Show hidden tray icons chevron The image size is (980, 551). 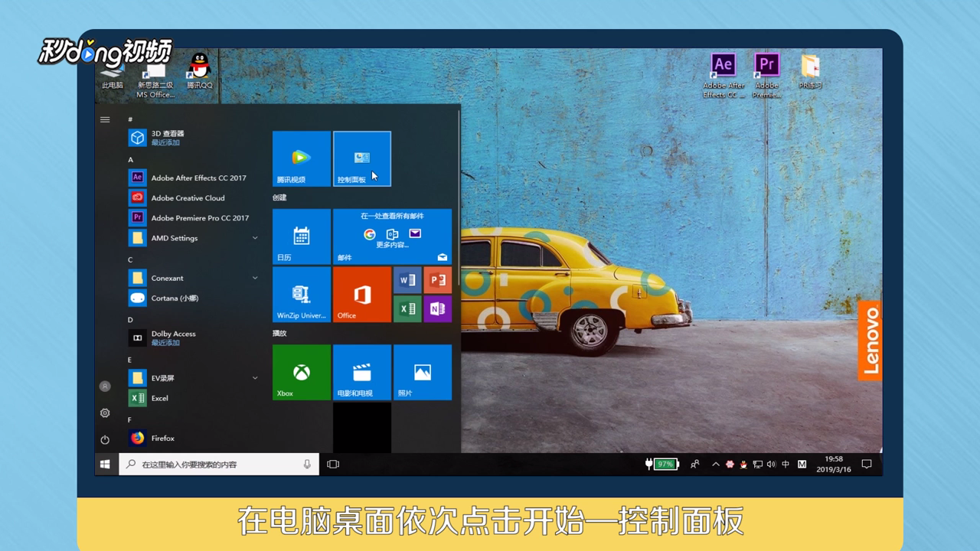tap(716, 465)
